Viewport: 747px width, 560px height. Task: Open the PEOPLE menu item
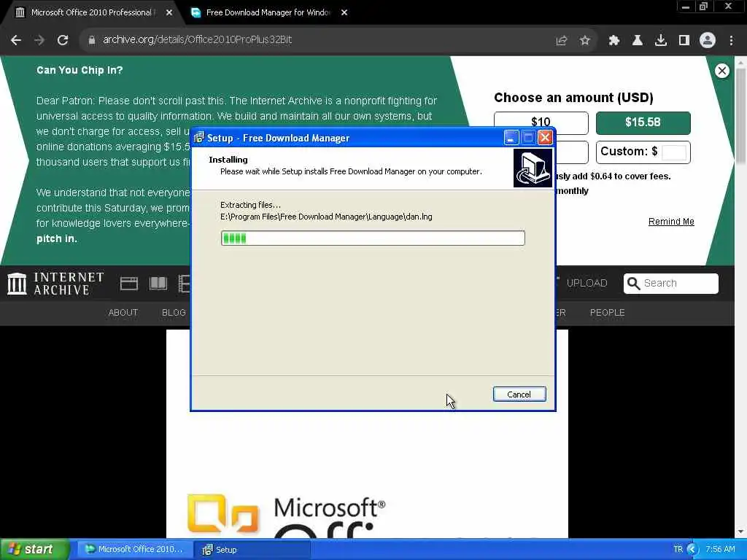point(607,313)
